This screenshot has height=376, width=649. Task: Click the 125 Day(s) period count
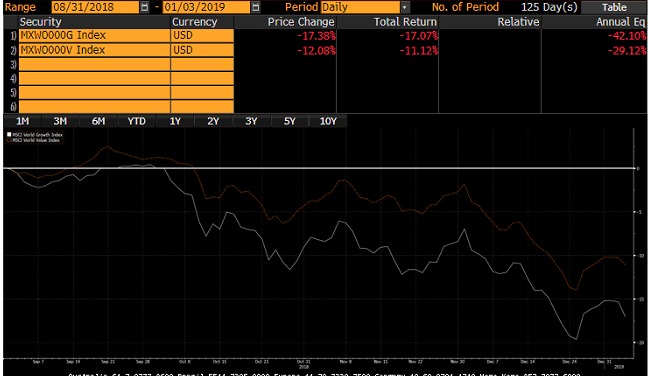pyautogui.click(x=549, y=7)
